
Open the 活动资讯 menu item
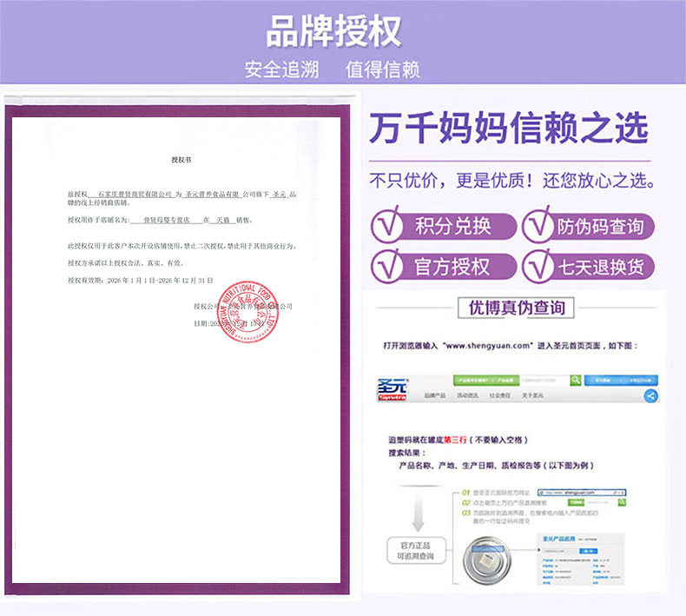tap(468, 395)
